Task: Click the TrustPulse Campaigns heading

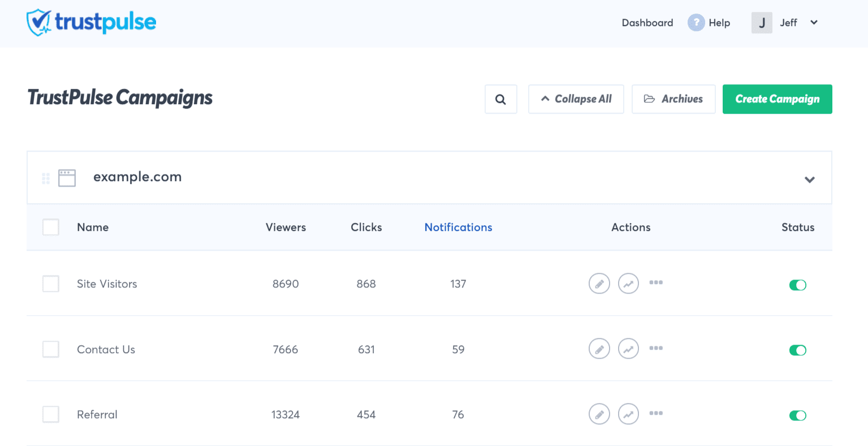Action: tap(120, 97)
